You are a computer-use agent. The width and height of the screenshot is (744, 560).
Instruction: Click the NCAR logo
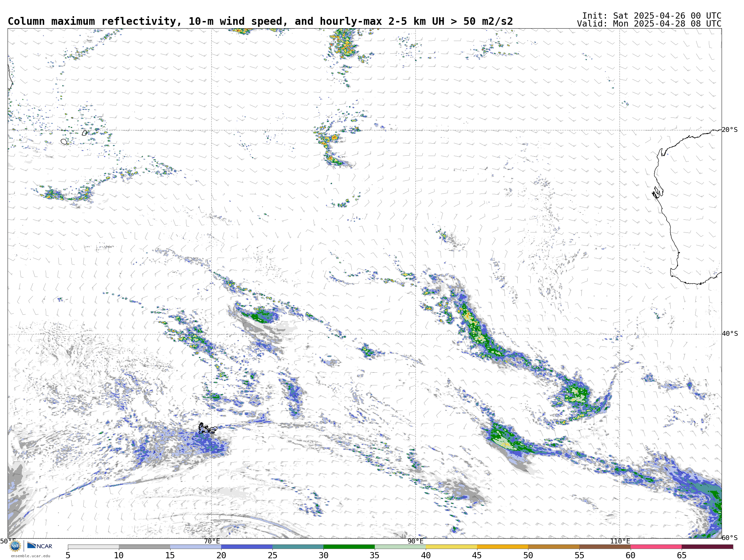point(40,546)
